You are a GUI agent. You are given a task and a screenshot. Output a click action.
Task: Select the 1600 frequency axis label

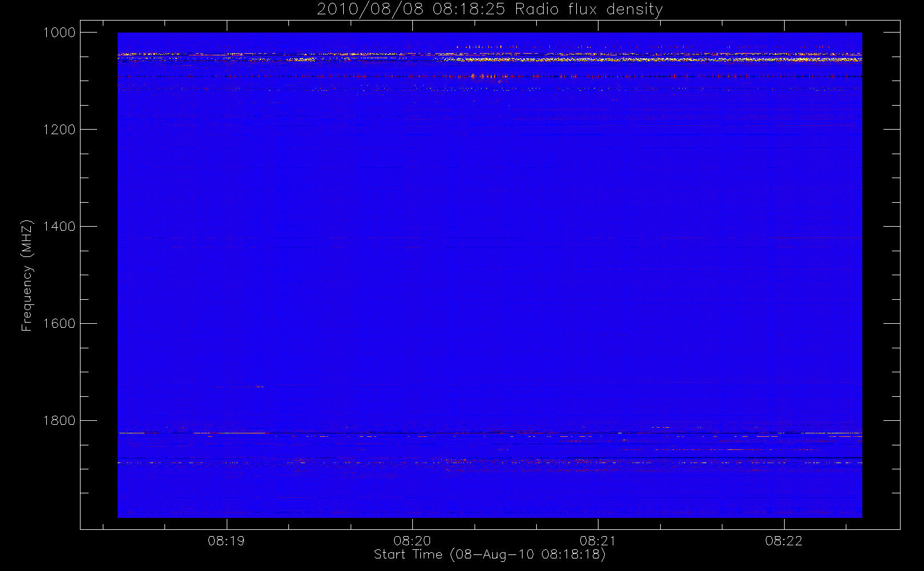(59, 324)
